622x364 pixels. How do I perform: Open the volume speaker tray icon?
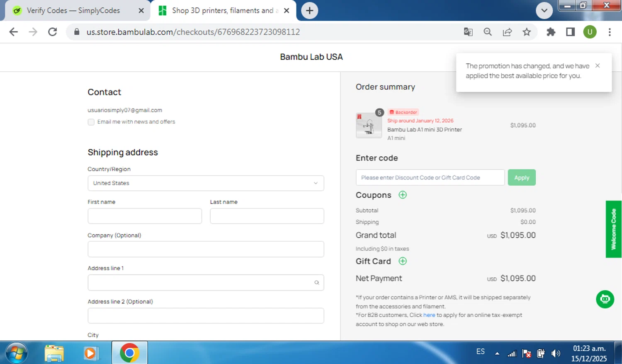pos(556,354)
